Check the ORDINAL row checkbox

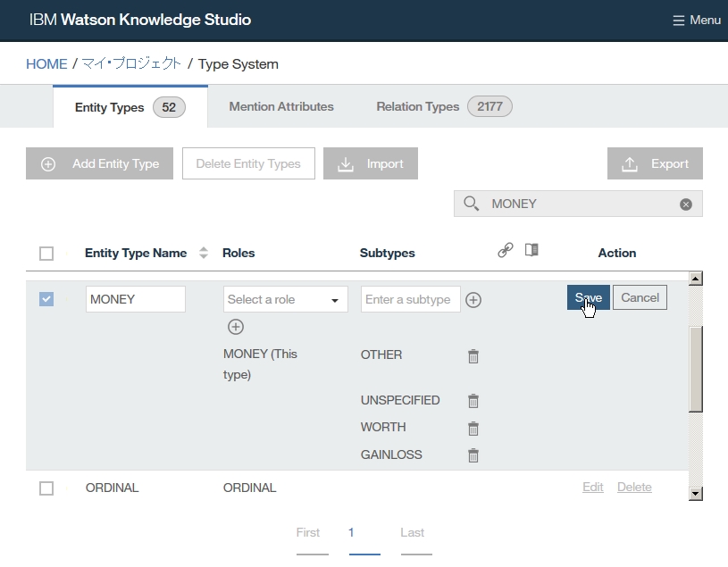46,488
